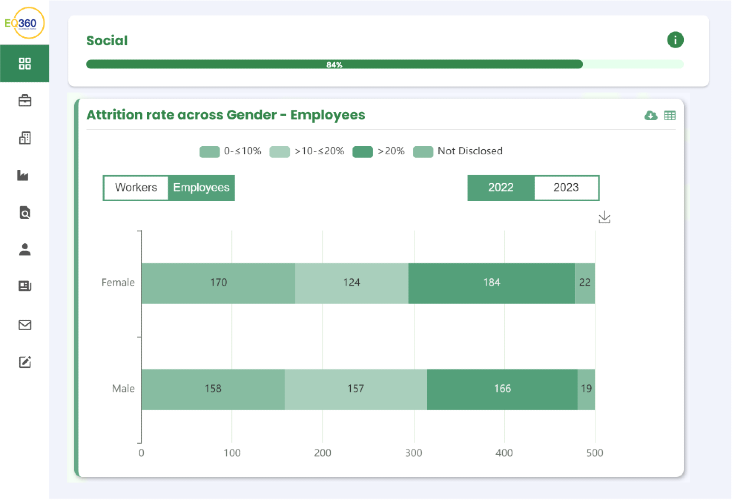Image resolution: width=732 pixels, height=500 pixels.
Task: Click the Male bar segment 157
Action: tap(356, 389)
